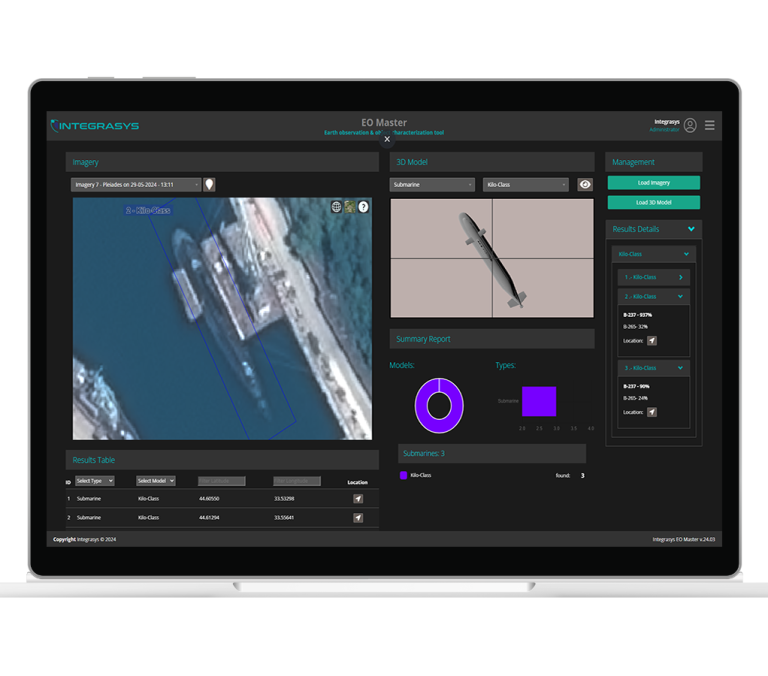
Task: Toggle 3D model visibility eye icon
Action: (x=585, y=184)
